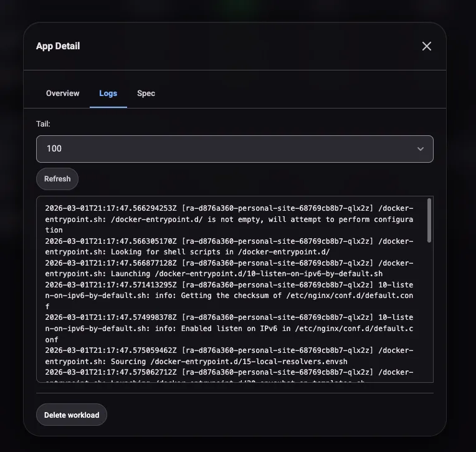Switch to the Overview tab

point(63,94)
